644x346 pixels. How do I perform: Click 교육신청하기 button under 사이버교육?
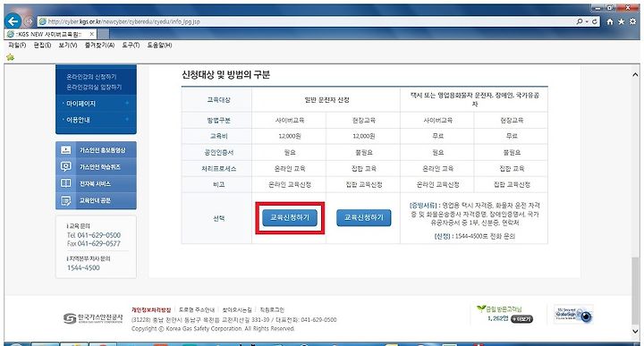[x=290, y=217]
